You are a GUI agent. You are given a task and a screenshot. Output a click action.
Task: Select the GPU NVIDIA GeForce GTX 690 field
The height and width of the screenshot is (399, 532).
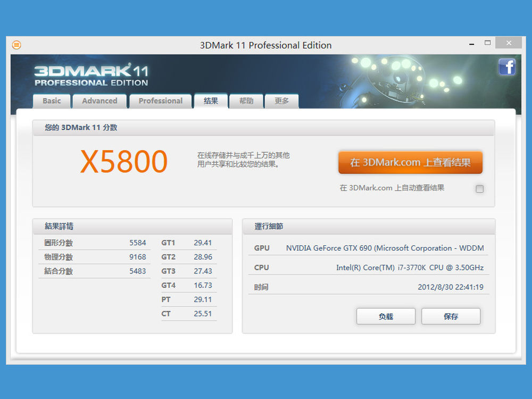click(x=385, y=248)
